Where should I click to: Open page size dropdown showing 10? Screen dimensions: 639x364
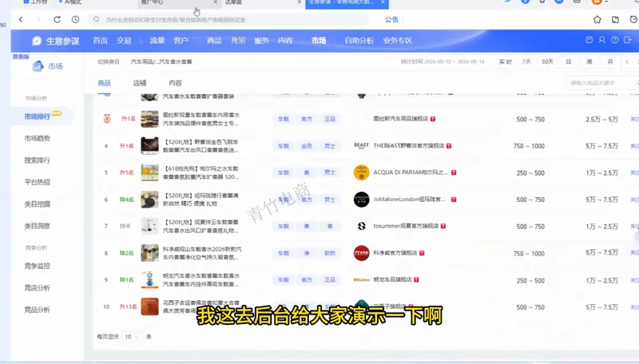[x=132, y=337]
